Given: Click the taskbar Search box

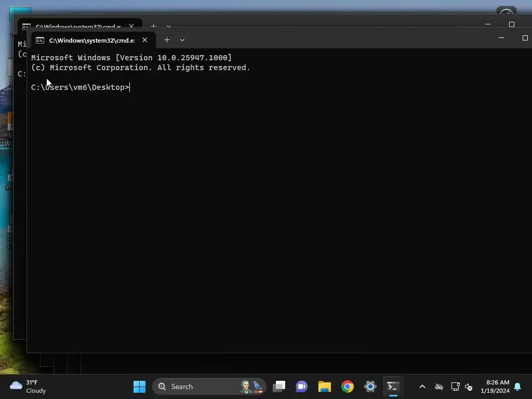Looking at the screenshot, I should pyautogui.click(x=209, y=387).
